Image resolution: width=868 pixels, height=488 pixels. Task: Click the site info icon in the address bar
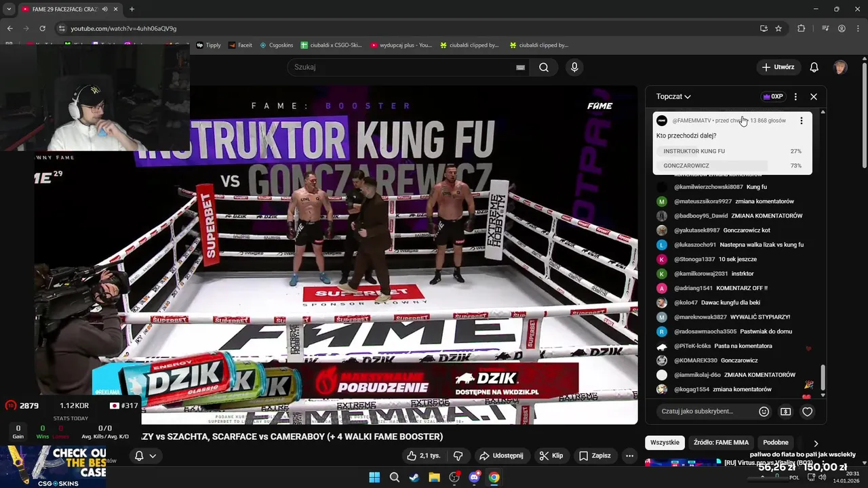(x=62, y=28)
